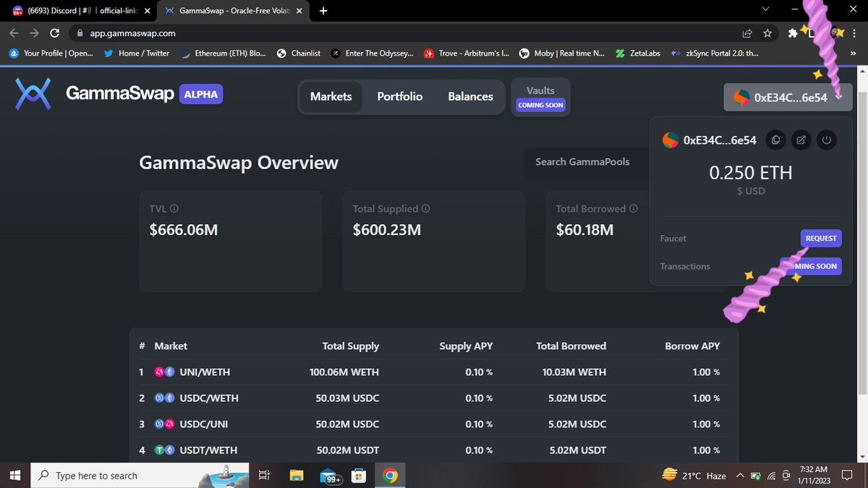Image resolution: width=868 pixels, height=488 pixels.
Task: Open the 21°C Haze weather widget
Action: [x=694, y=476]
